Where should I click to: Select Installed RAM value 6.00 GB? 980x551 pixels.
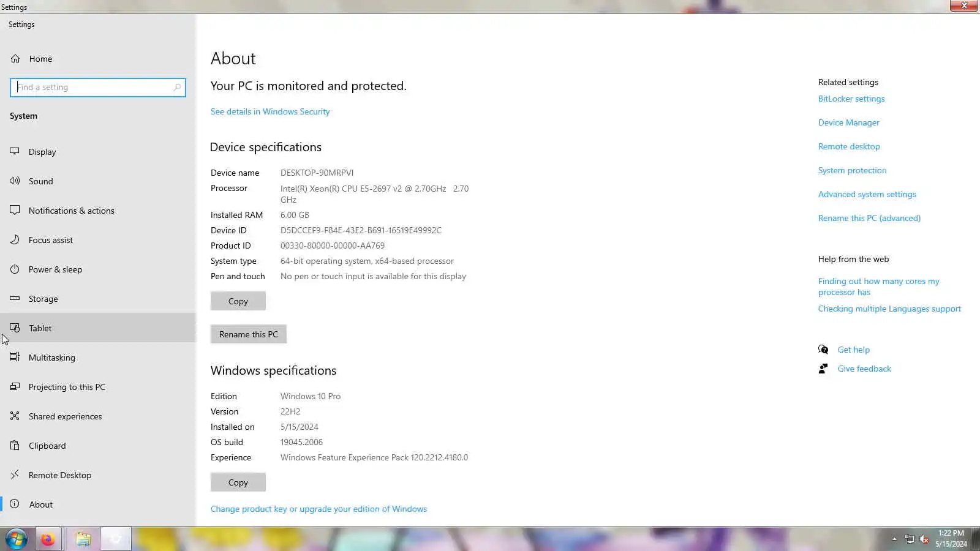(295, 215)
